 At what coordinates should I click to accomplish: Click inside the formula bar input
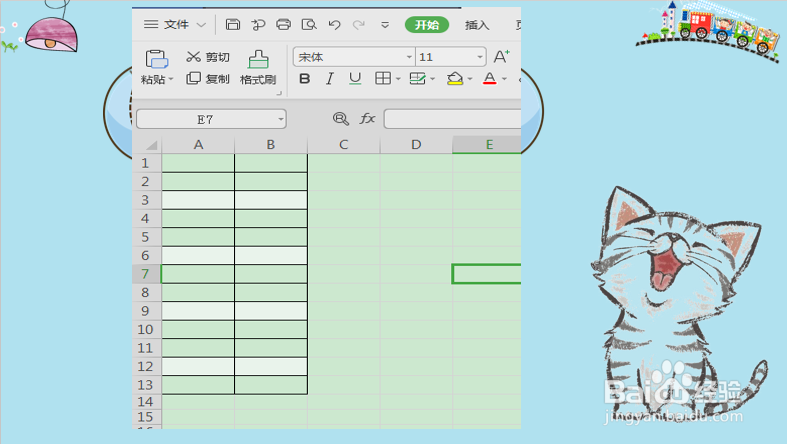click(x=453, y=119)
